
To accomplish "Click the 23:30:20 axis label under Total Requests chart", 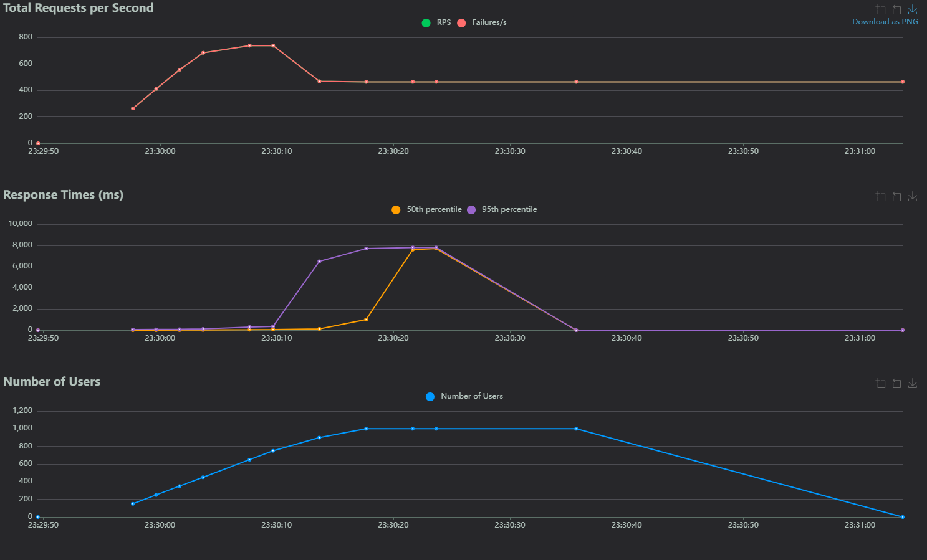I will pyautogui.click(x=393, y=151).
